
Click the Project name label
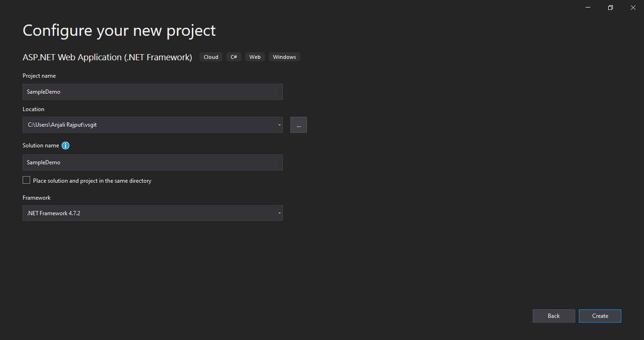tap(39, 76)
